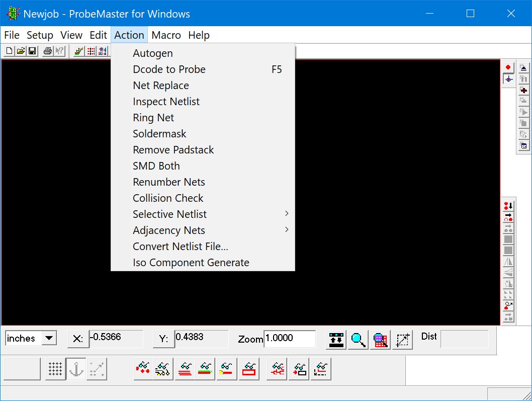Expand the Adjacency Nets submenu
The image size is (532, 401).
tap(203, 230)
